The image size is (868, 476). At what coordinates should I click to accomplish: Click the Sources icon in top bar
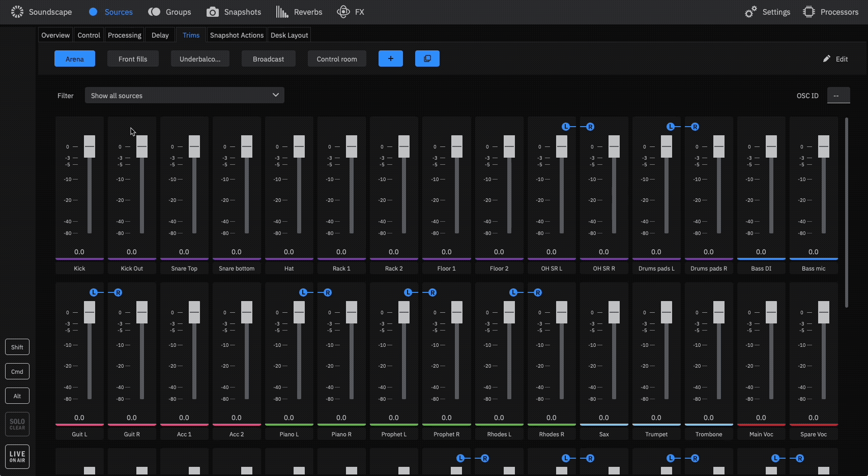[x=93, y=12]
